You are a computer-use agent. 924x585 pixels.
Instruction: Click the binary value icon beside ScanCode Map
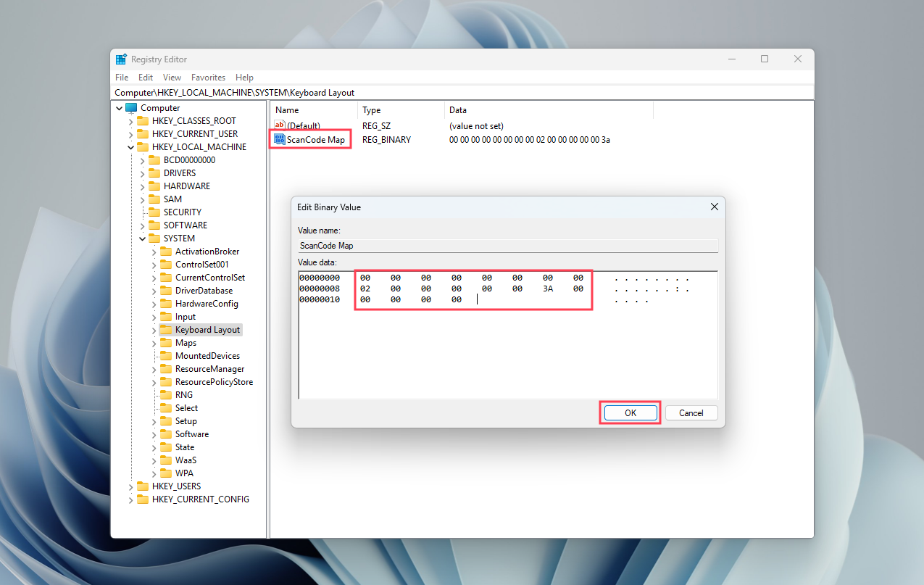[x=280, y=139]
